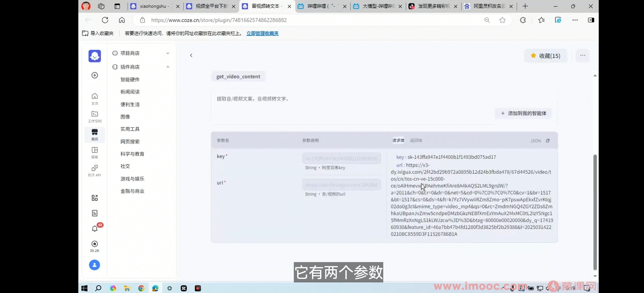Open the three-dot more options menu
The image size is (644, 293).
click(x=583, y=56)
